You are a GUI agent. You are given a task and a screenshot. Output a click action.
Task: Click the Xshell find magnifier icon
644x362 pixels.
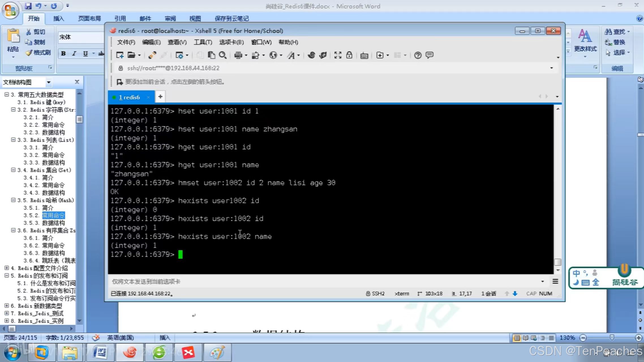click(x=223, y=55)
